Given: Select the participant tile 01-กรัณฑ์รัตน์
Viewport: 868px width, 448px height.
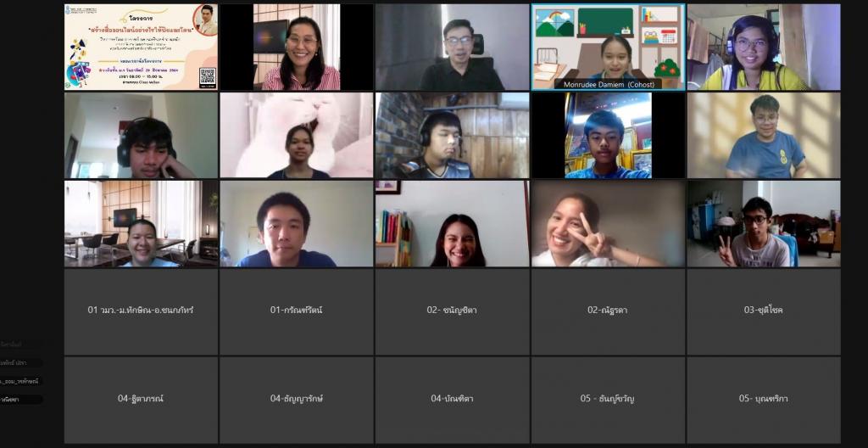Looking at the screenshot, I should (x=296, y=311).
